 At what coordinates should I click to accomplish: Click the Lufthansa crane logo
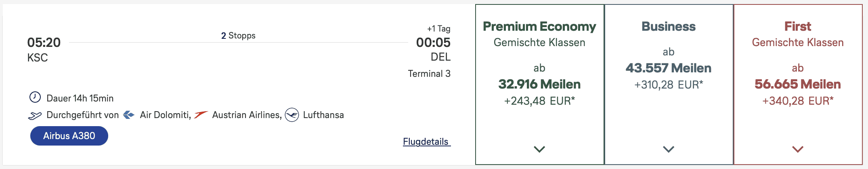pos(291,115)
